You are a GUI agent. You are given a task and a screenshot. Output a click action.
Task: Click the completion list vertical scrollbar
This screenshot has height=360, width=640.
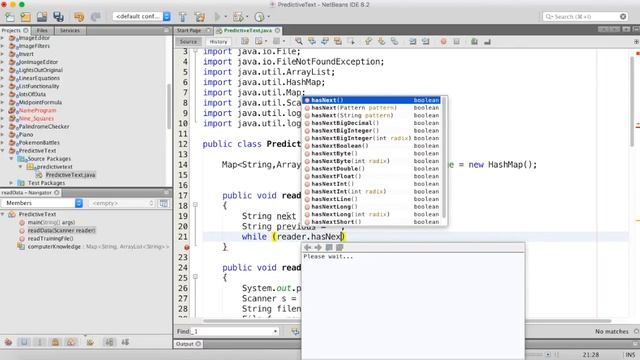[x=444, y=158]
